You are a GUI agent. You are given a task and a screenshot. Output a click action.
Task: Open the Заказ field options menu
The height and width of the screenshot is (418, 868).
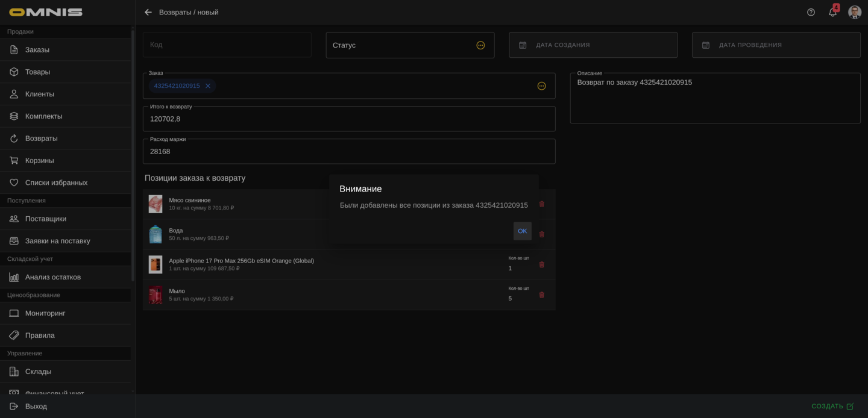(541, 86)
